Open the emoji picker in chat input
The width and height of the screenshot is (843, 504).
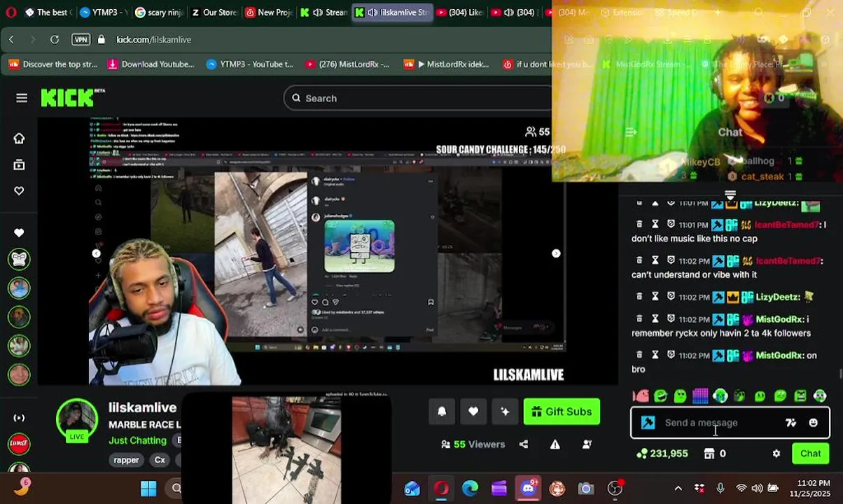pyautogui.click(x=814, y=423)
